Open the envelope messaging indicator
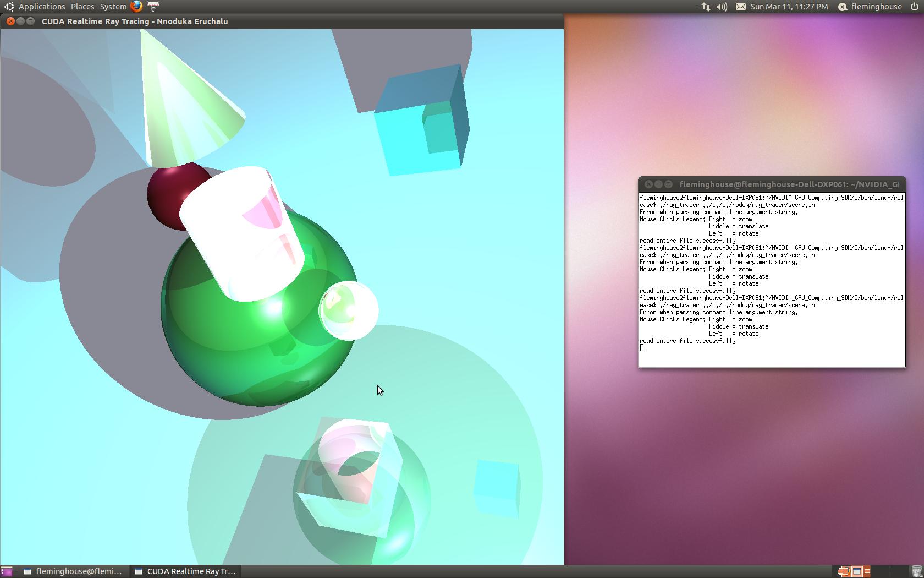 [740, 7]
